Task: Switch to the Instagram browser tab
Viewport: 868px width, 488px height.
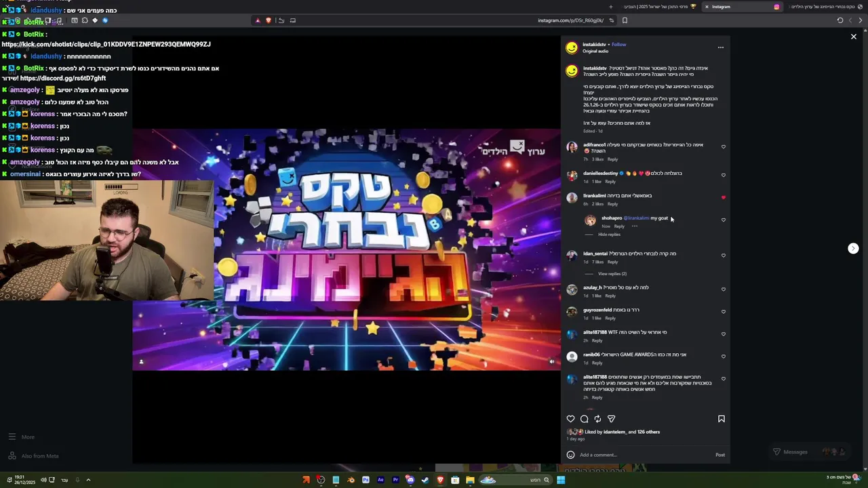Action: tap(743, 7)
